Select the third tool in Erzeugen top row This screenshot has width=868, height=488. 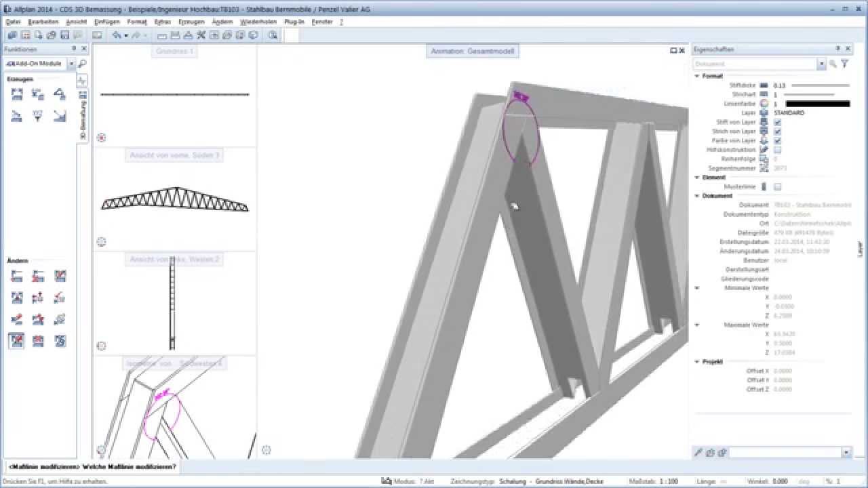pos(60,94)
